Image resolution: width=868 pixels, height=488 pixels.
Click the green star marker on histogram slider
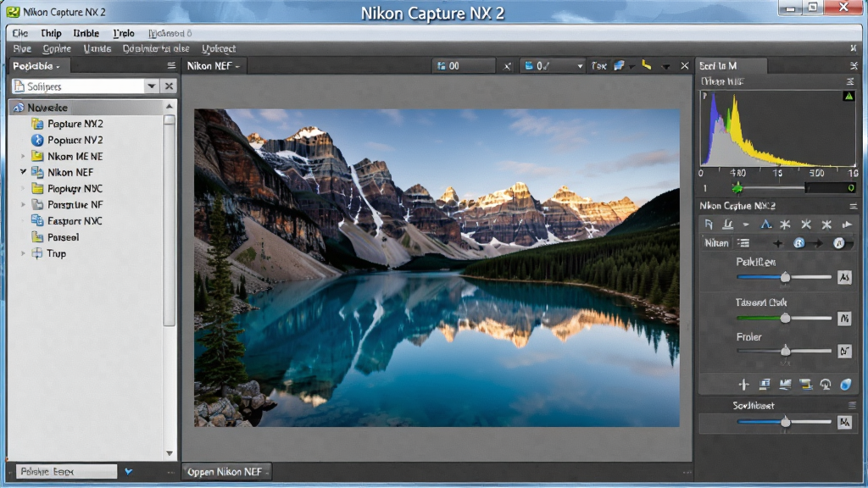[x=737, y=188]
